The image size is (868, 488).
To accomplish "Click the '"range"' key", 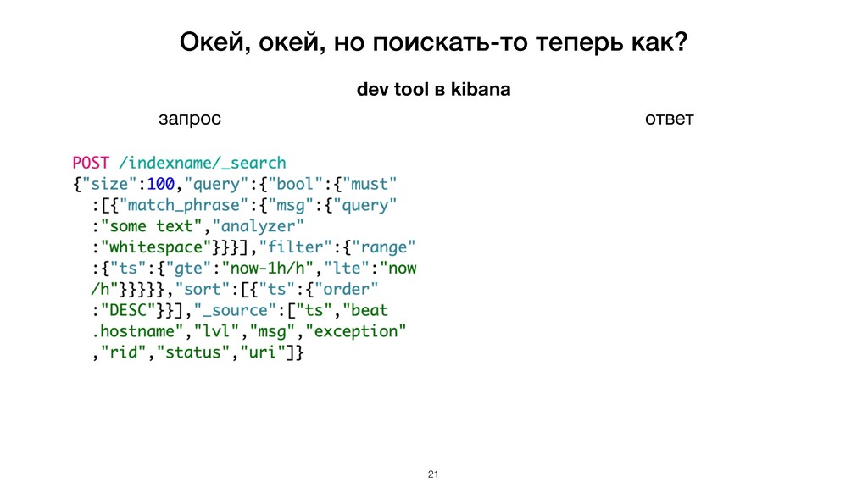I will 384,247.
